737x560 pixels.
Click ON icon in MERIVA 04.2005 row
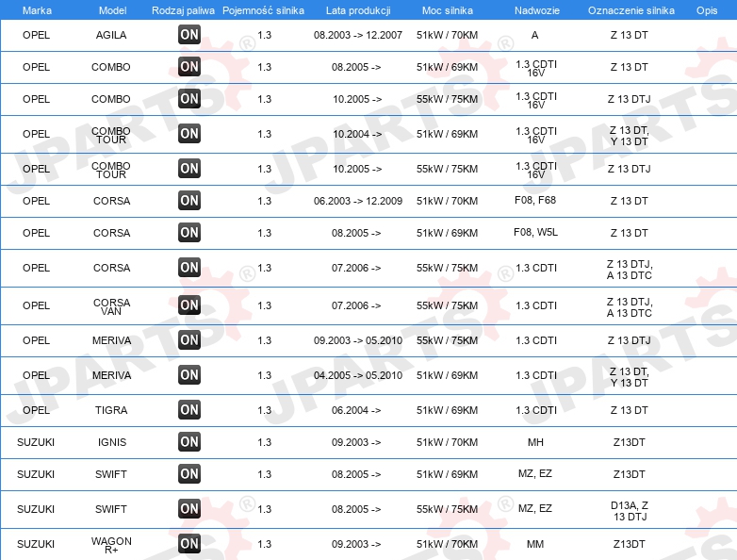(x=189, y=374)
